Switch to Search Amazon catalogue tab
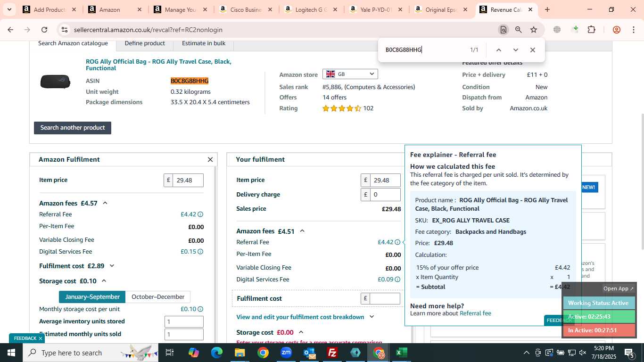 coord(73,43)
